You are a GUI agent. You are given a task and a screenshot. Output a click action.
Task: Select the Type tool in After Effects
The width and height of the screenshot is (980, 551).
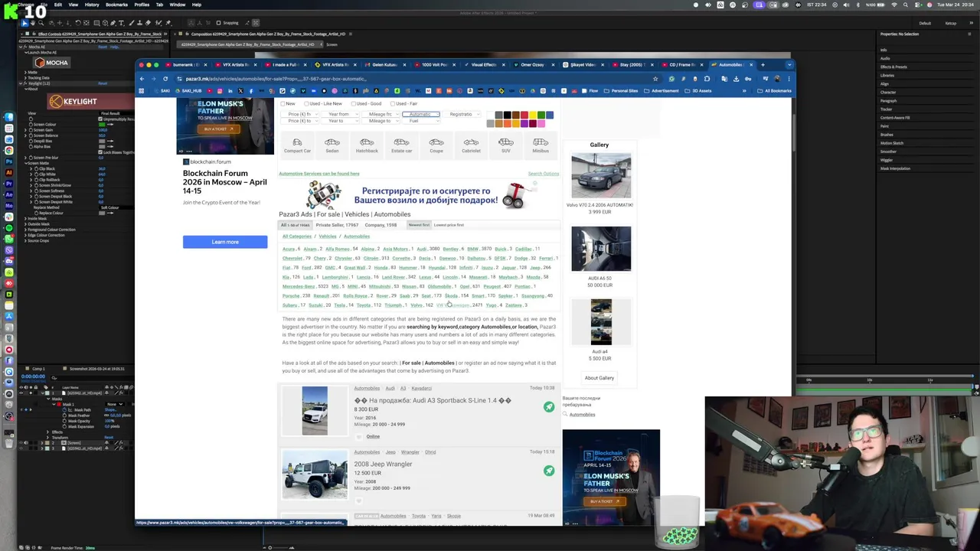[x=121, y=23]
